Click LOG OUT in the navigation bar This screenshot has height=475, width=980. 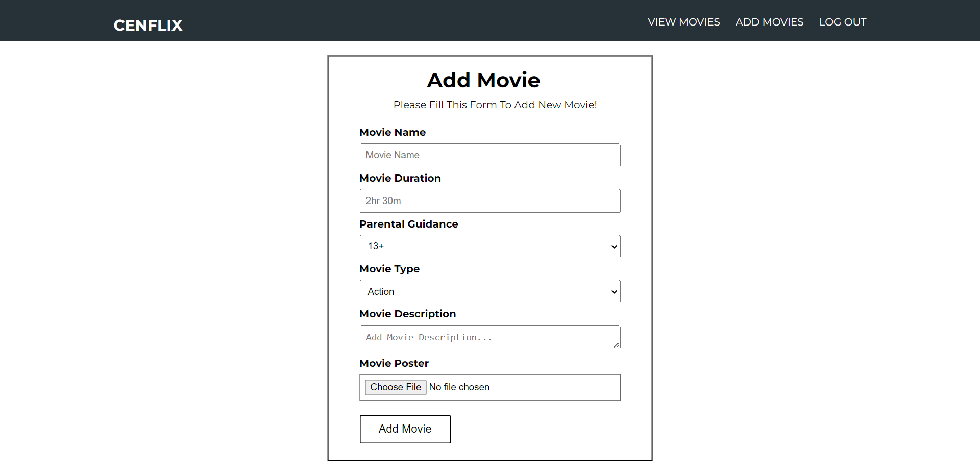(842, 22)
